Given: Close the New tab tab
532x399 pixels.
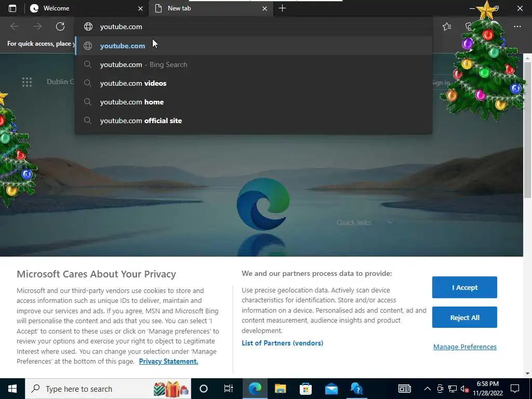Looking at the screenshot, I should (264, 8).
